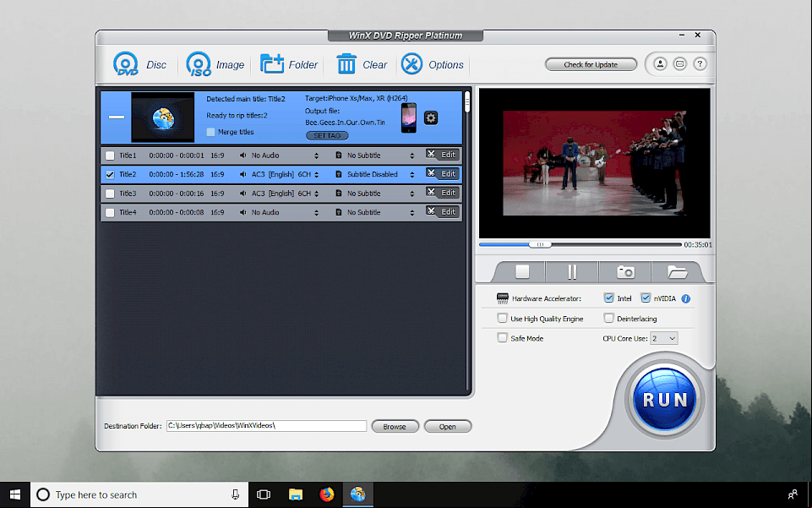
Task: Open Title1 No Subtitle selector
Action: pos(411,156)
